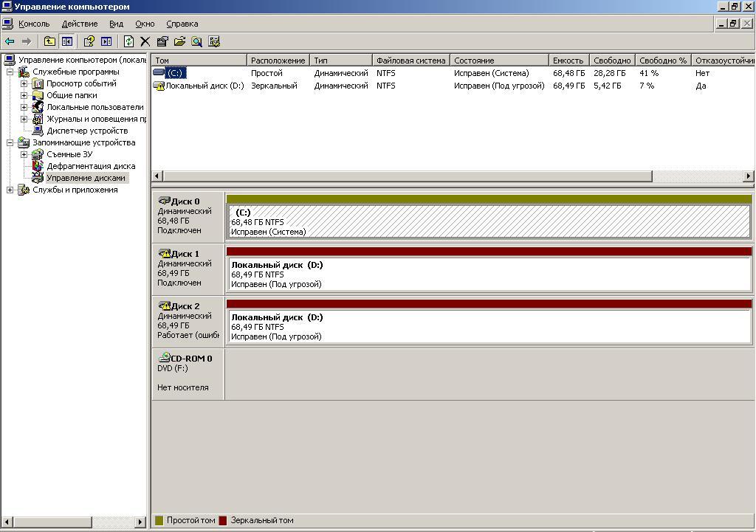Viewport: 756px width, 532px height.
Task: Toggle the Show/Hide console tree icon
Action: click(x=67, y=42)
